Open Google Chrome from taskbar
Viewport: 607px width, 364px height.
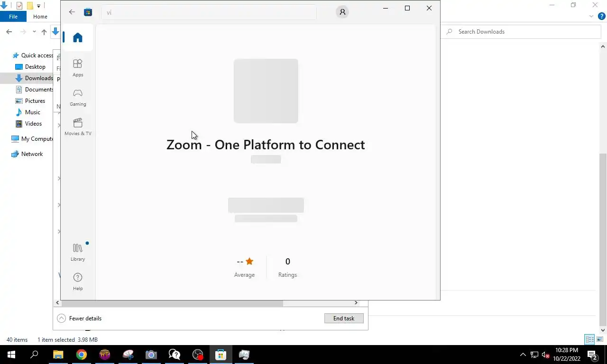(x=82, y=355)
